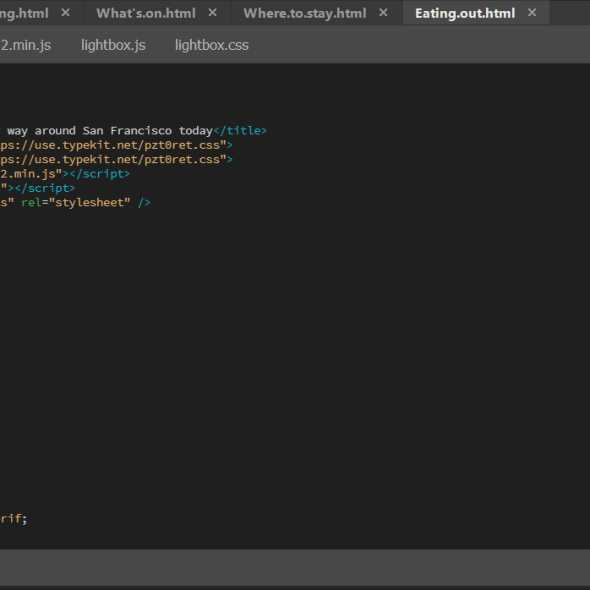Click the second typekit.net/pzt0ret.css link line
590x590 pixels.
tap(116, 160)
